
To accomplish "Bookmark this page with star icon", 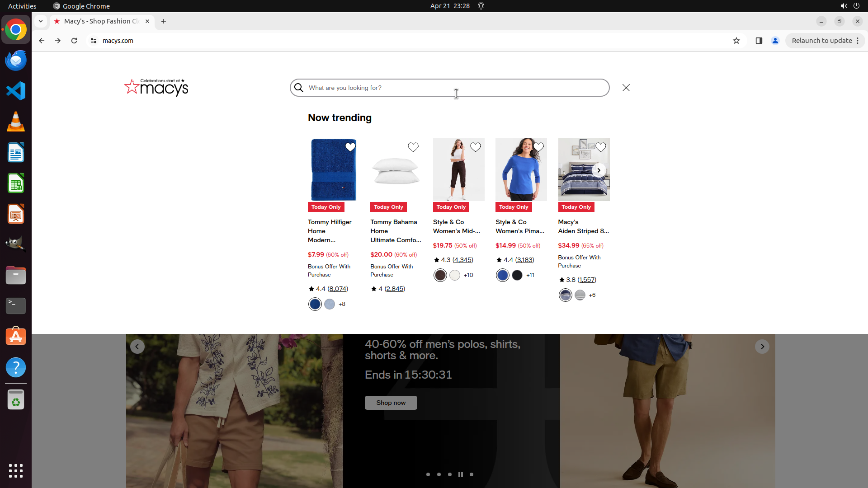I will [x=736, y=41].
